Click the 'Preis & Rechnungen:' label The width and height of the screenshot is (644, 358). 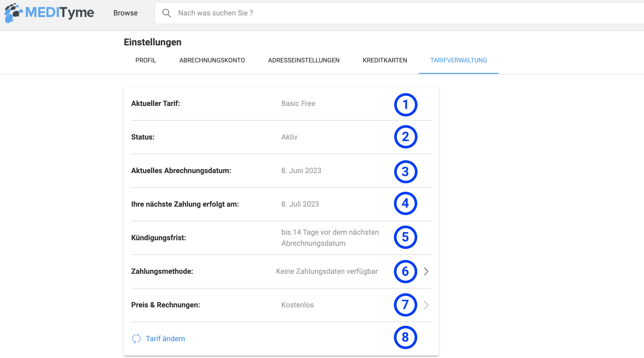point(166,305)
